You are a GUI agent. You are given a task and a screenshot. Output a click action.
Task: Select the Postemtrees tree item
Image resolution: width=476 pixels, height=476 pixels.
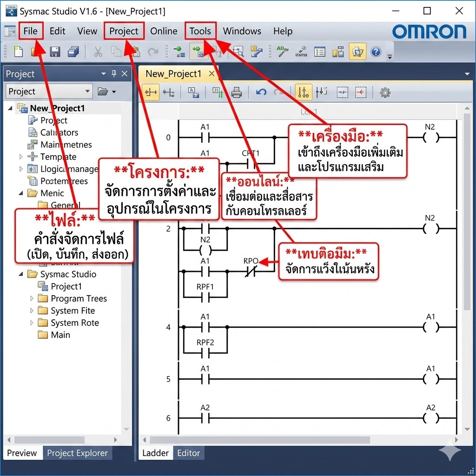click(64, 181)
